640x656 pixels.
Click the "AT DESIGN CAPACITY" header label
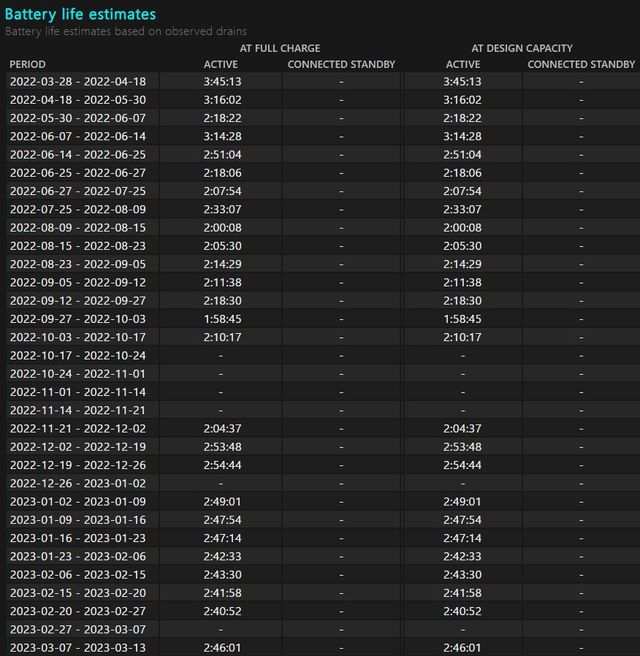522,48
